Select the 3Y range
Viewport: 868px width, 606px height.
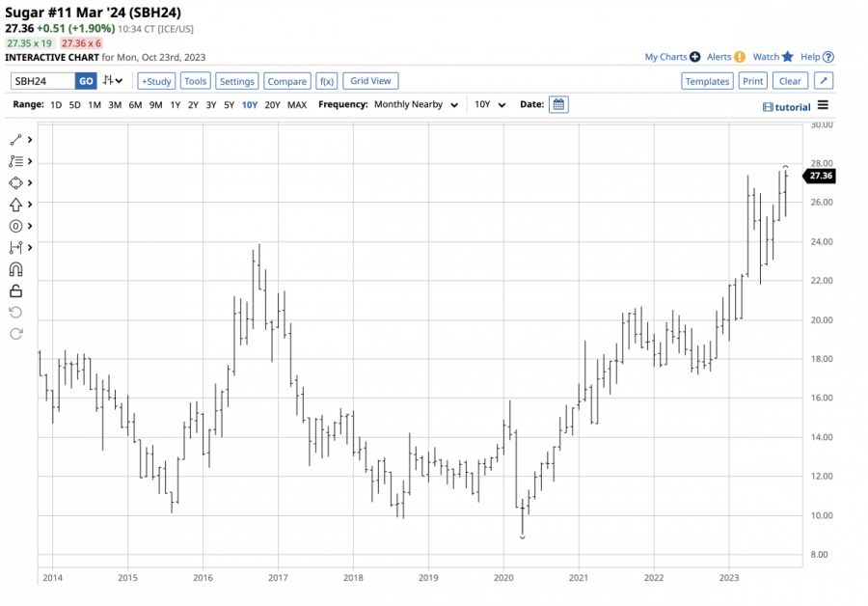coord(211,104)
